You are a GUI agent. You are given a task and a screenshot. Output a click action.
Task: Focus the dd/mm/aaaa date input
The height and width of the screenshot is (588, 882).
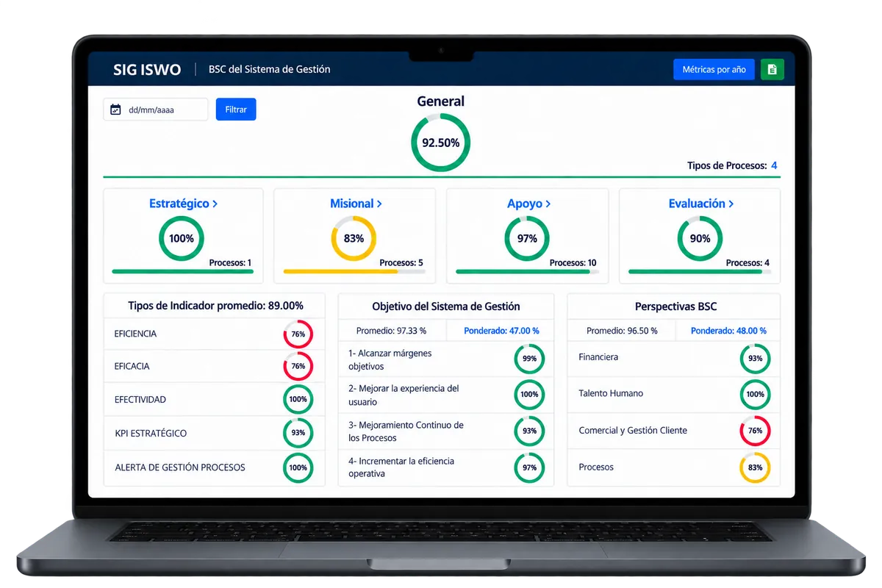(x=156, y=110)
